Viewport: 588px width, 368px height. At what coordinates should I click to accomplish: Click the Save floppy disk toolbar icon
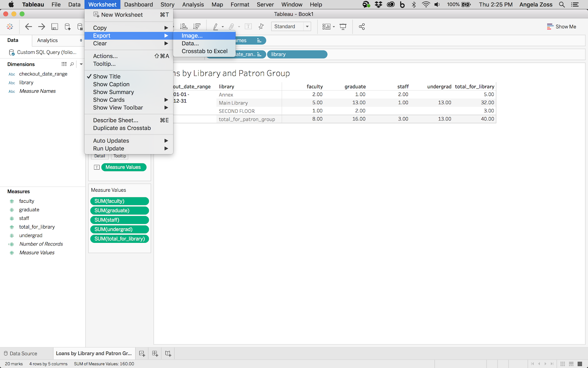coord(54,26)
